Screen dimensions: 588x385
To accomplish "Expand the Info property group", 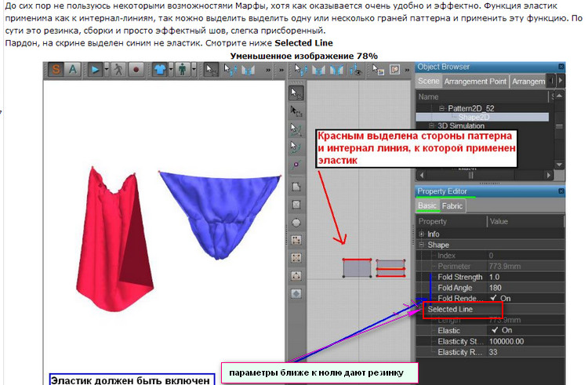I will [x=423, y=234].
